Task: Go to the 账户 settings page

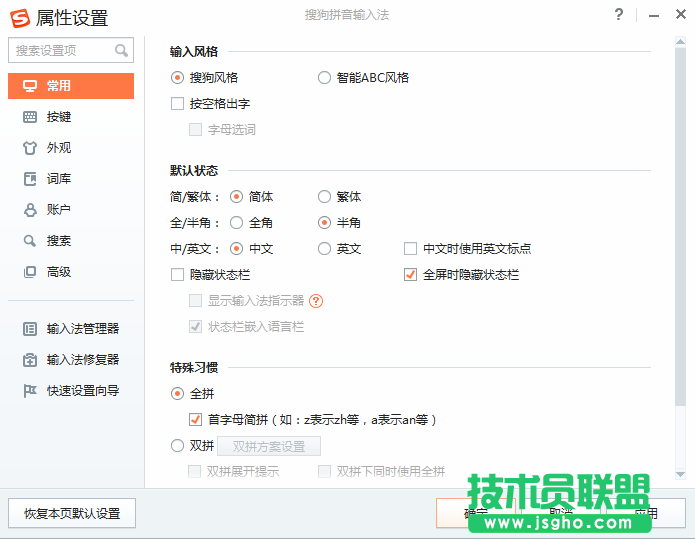Action: pos(71,210)
